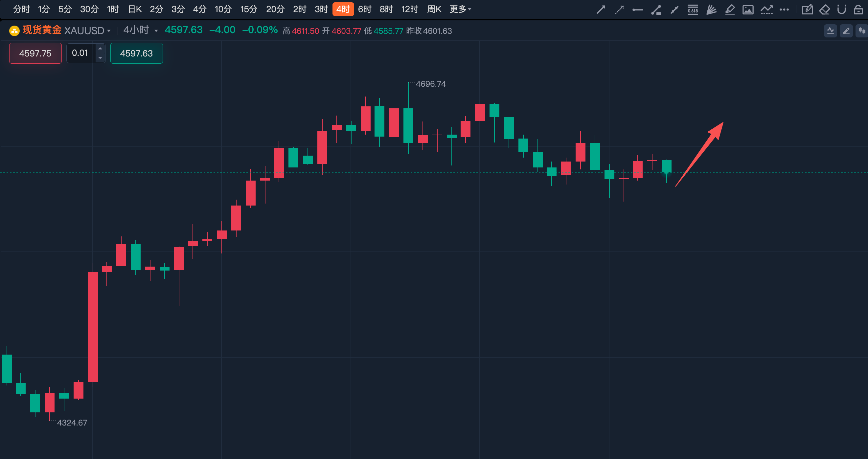This screenshot has height=459, width=868.
Task: Select the solid arrow drawing tool
Action: 601,10
